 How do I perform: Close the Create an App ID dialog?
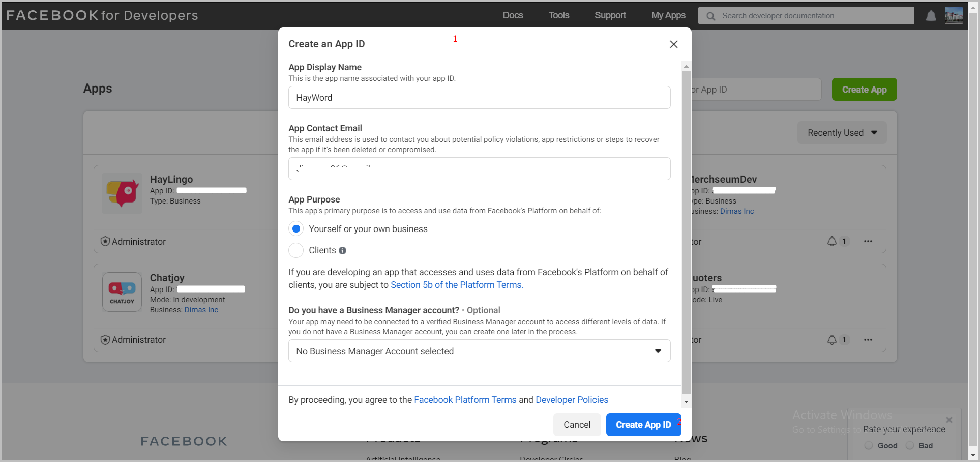[x=673, y=44]
